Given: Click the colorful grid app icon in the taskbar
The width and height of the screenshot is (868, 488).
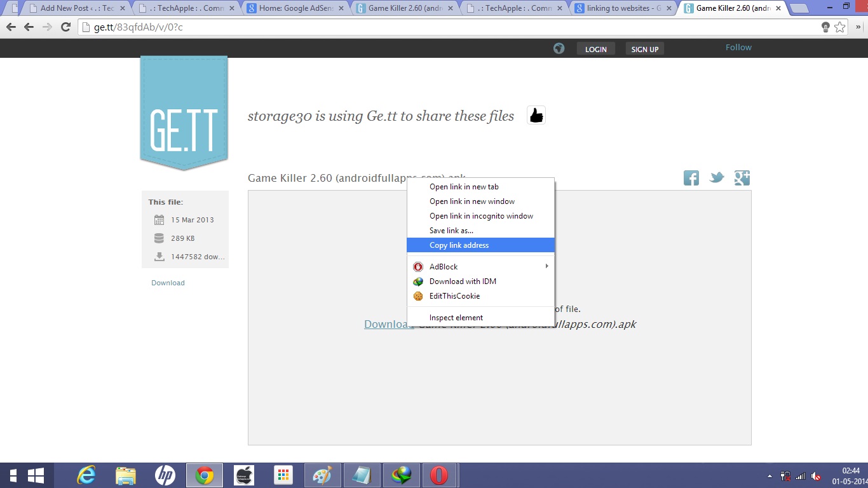Looking at the screenshot, I should (283, 475).
